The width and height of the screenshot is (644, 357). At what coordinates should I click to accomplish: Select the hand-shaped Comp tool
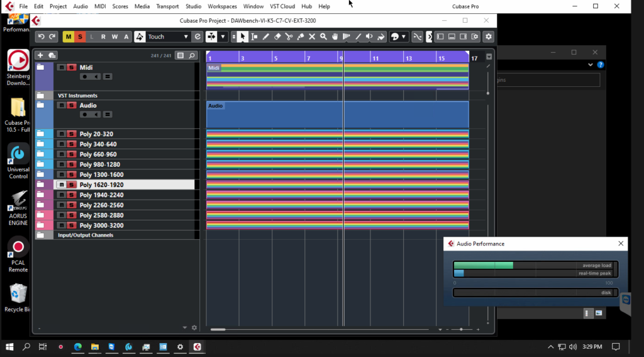coord(335,37)
